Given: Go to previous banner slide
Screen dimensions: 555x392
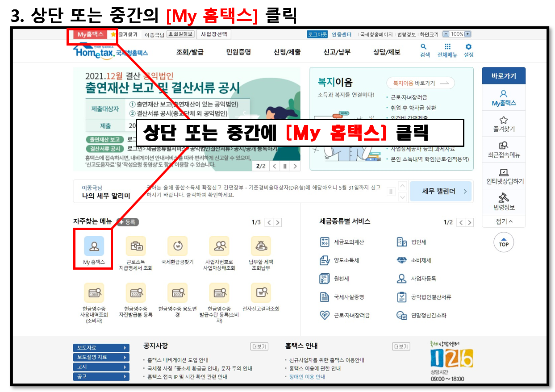Looking at the screenshot, I should tap(275, 166).
